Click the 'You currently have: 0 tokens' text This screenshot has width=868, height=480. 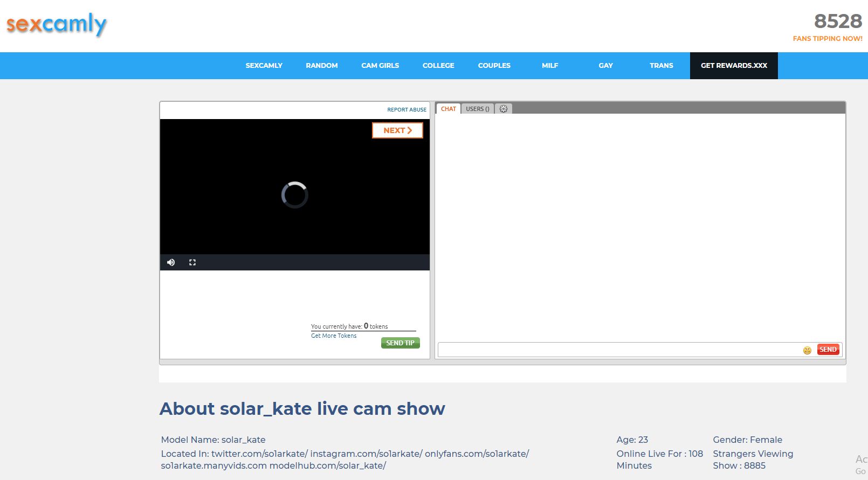[x=349, y=326]
